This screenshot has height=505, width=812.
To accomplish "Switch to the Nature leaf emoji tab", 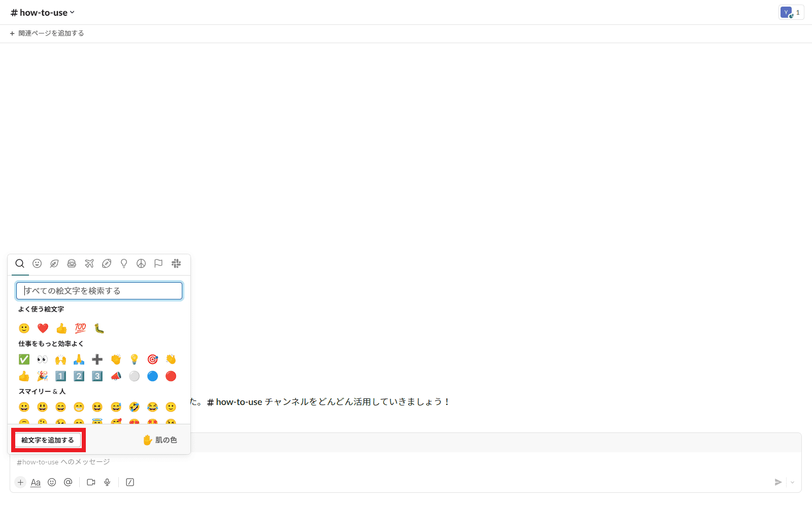I will [x=54, y=263].
